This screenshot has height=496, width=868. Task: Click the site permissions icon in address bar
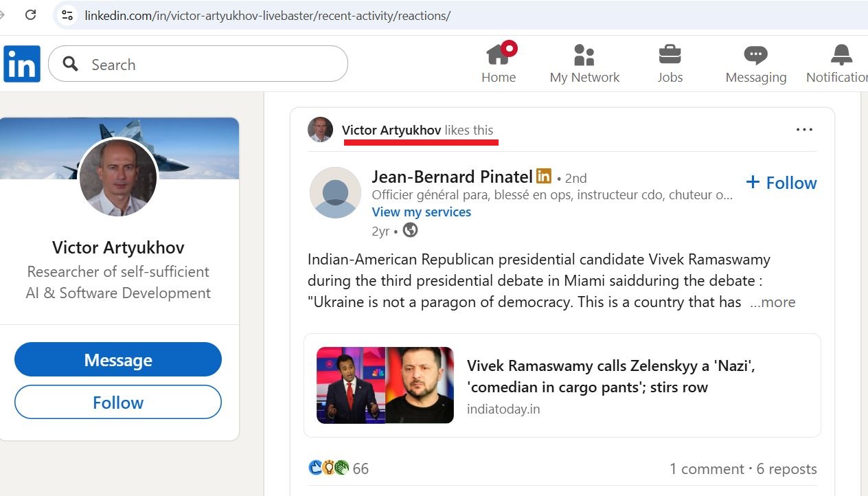pos(67,15)
